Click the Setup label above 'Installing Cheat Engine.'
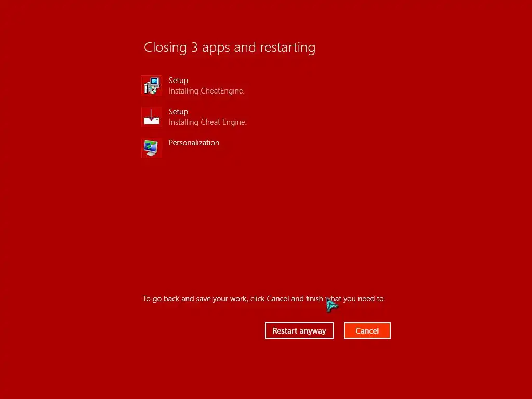Screen dimensions: 532x399 179,112
